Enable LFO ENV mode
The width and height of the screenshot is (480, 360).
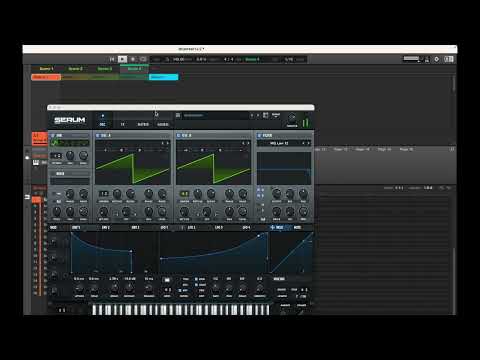coord(185,285)
